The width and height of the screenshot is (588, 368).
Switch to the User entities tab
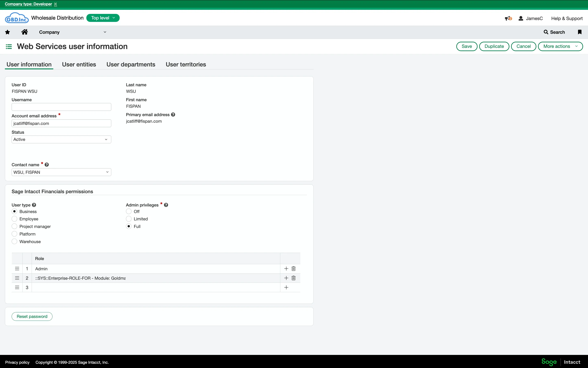[79, 64]
